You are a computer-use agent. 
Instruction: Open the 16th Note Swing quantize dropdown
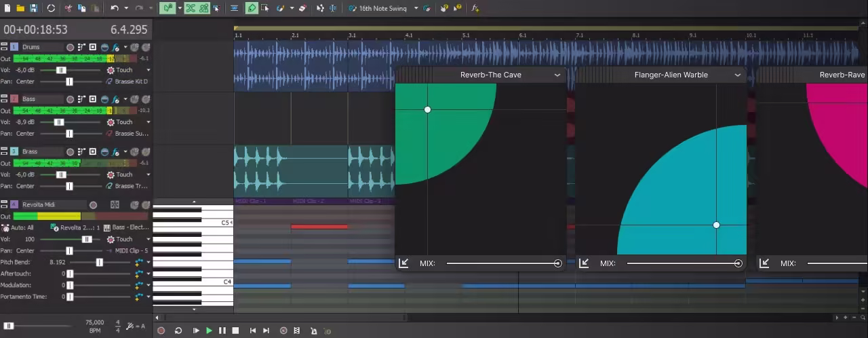point(416,8)
